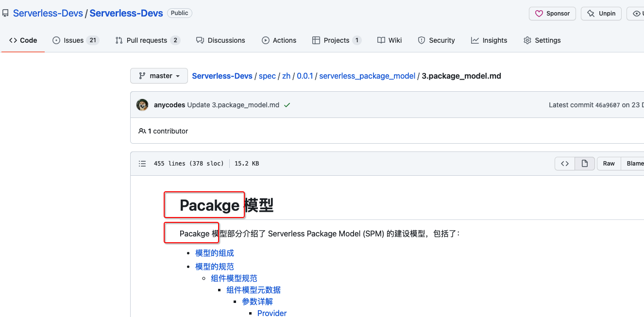Unpin this repository
Viewport: 644px width, 317px height.
pos(601,13)
